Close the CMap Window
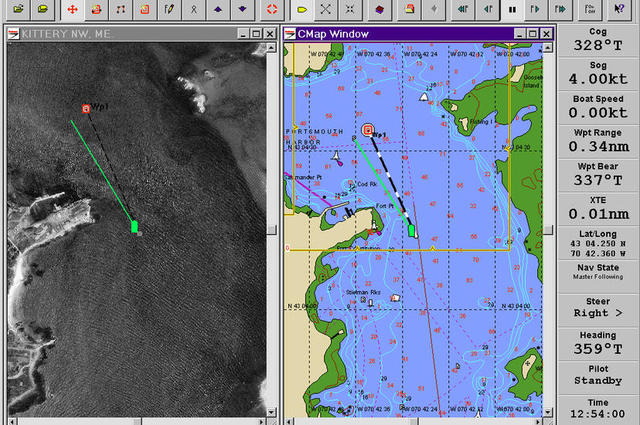640x425 pixels. (547, 34)
